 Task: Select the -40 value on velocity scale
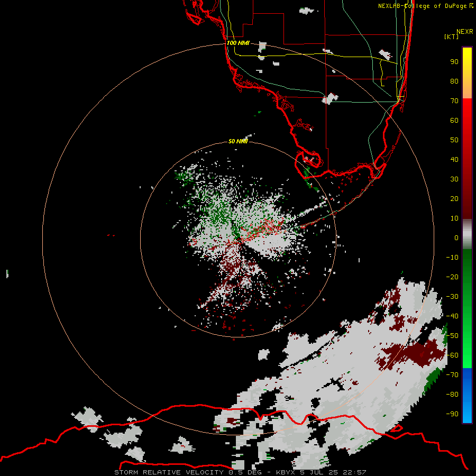pyautogui.click(x=452, y=316)
